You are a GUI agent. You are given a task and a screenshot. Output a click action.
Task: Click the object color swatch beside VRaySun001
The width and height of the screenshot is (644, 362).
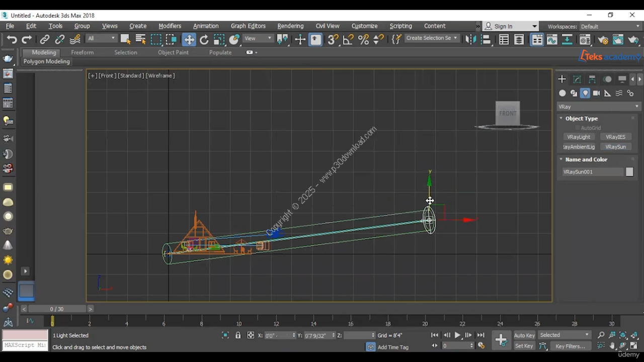pyautogui.click(x=629, y=172)
